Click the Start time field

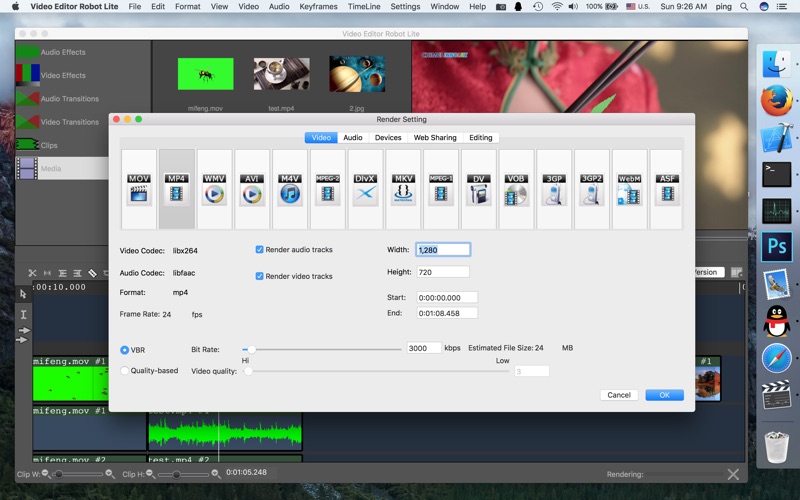[x=447, y=297]
